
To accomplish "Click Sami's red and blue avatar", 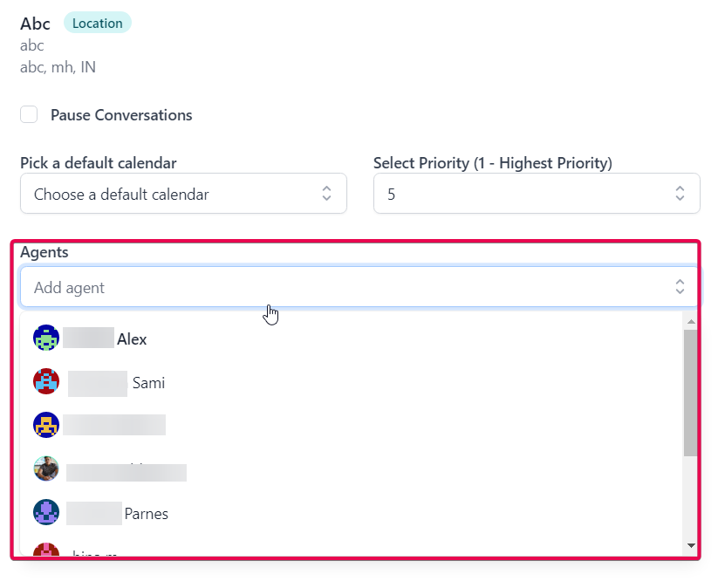I will 46,382.
